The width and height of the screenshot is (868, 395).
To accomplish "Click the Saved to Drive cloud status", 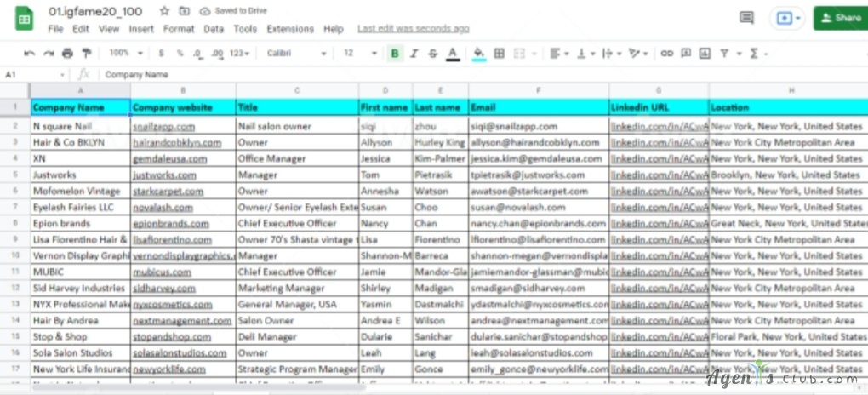I will click(x=233, y=10).
